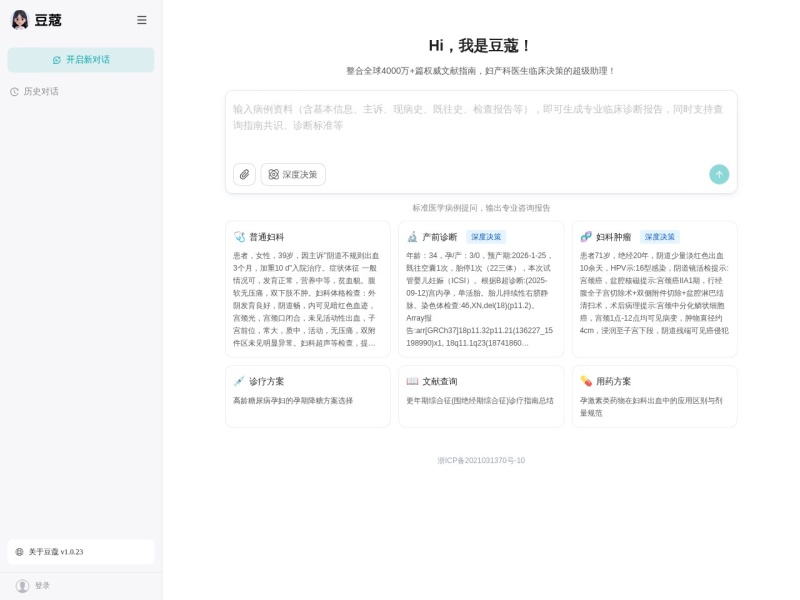Image resolution: width=800 pixels, height=600 pixels.
Task: Click the 豆蔻 avatar logo
Action: click(x=20, y=20)
